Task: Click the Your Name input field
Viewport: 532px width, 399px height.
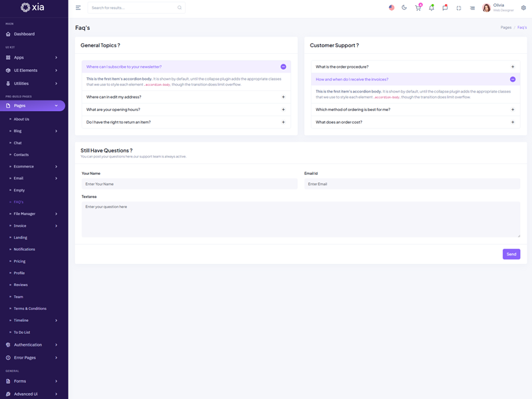Action: click(189, 184)
